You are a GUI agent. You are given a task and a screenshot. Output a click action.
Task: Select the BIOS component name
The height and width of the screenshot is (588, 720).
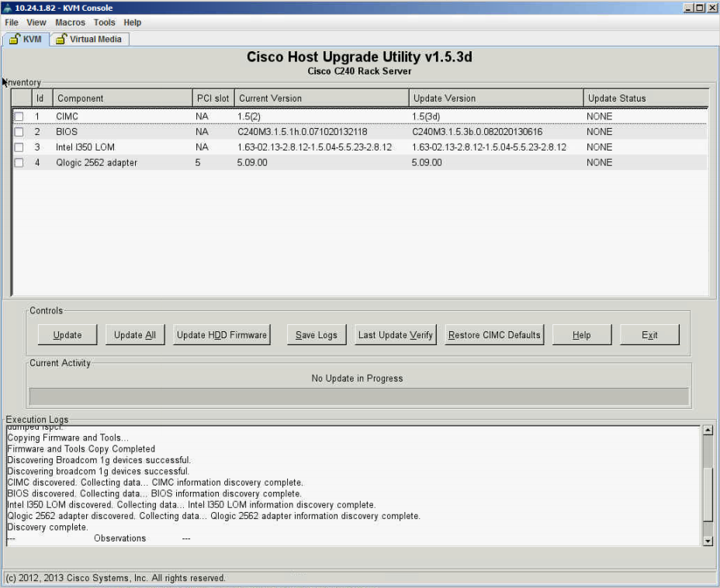click(x=67, y=132)
